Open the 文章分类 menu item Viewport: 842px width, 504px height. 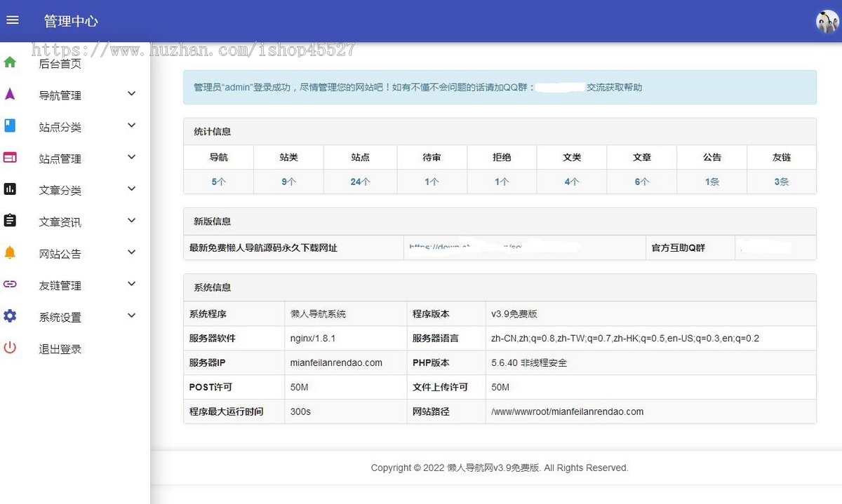tap(60, 191)
